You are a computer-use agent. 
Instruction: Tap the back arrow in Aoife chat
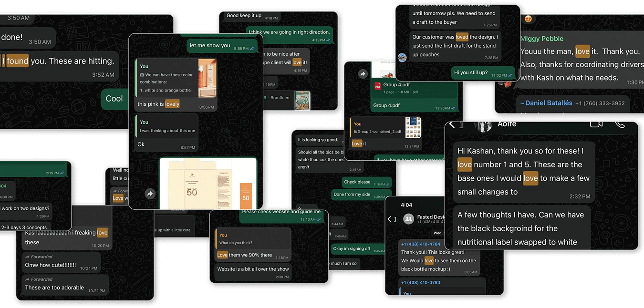[x=452, y=124]
